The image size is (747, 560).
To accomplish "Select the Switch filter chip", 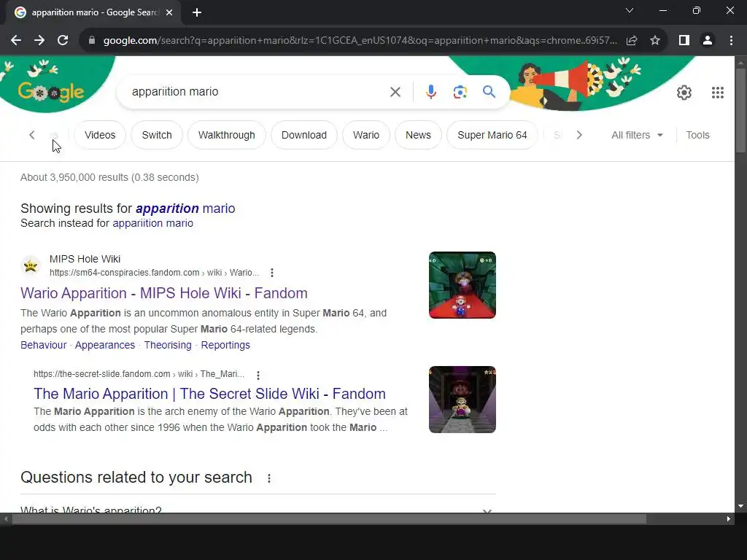I will pyautogui.click(x=157, y=135).
